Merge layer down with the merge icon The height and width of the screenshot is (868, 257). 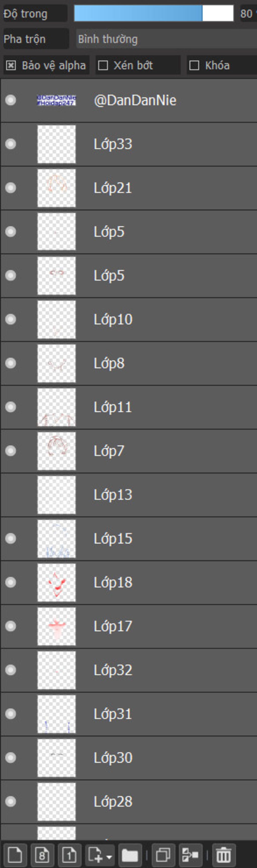(190, 854)
